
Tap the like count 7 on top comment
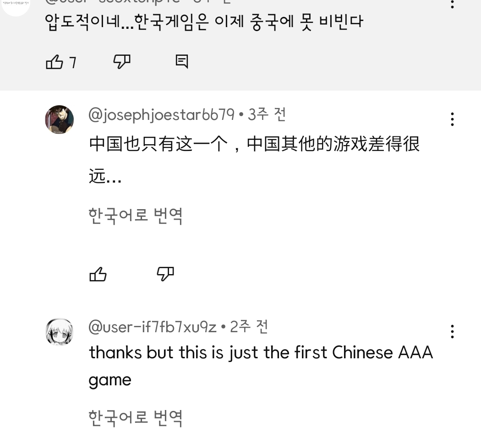point(72,62)
